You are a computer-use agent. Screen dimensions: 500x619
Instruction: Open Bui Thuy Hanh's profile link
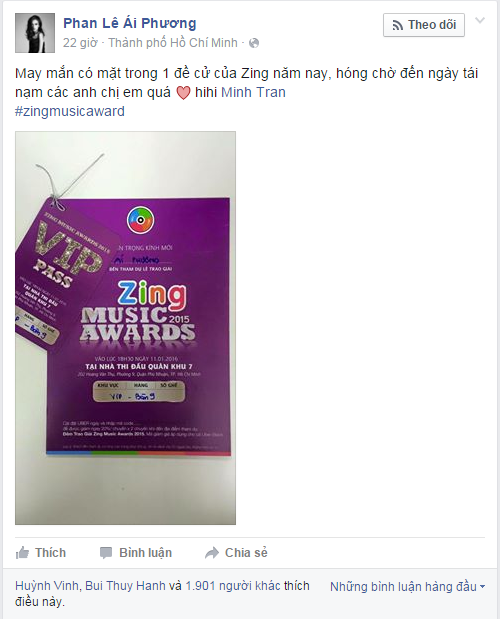125,586
